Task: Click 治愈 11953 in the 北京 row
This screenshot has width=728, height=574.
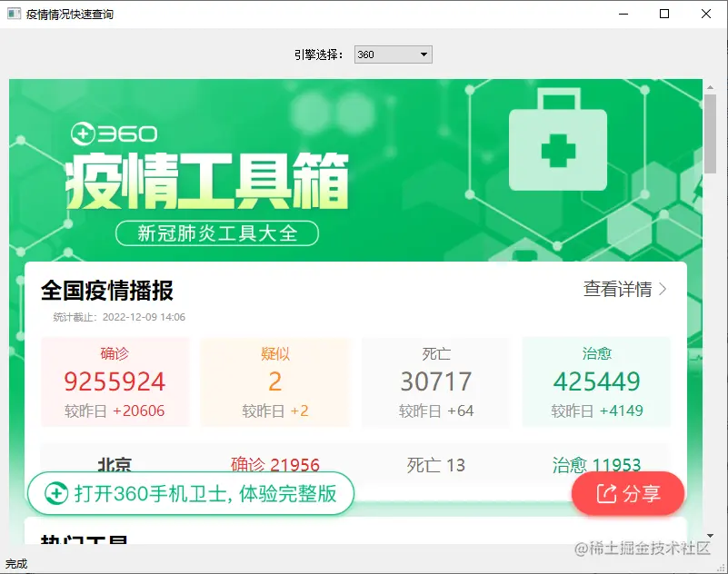Action: 596,464
